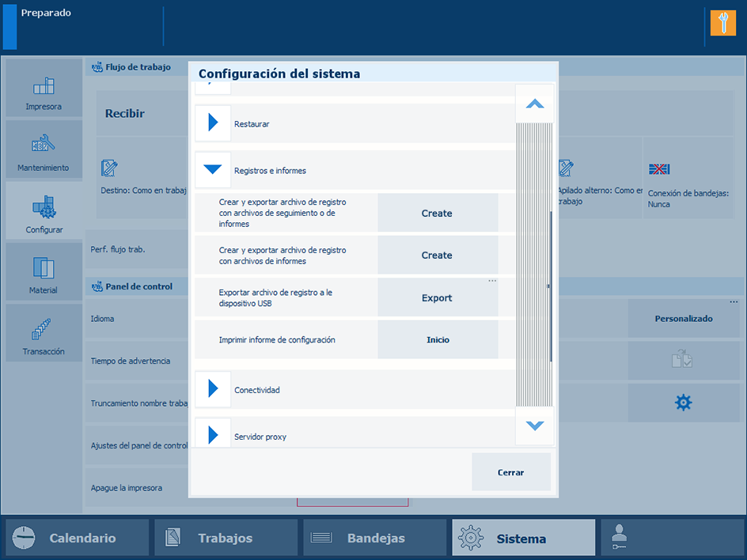Click the Destino edit pencil icon
Image resolution: width=747 pixels, height=560 pixels.
(109, 168)
